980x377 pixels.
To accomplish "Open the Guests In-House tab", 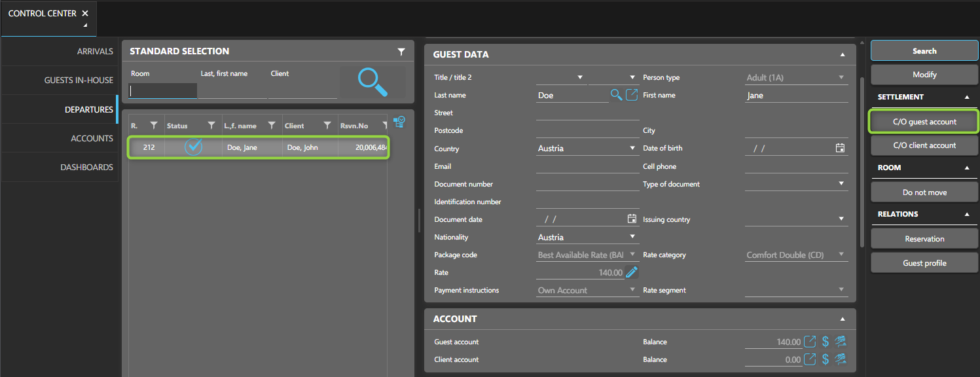I will point(79,80).
